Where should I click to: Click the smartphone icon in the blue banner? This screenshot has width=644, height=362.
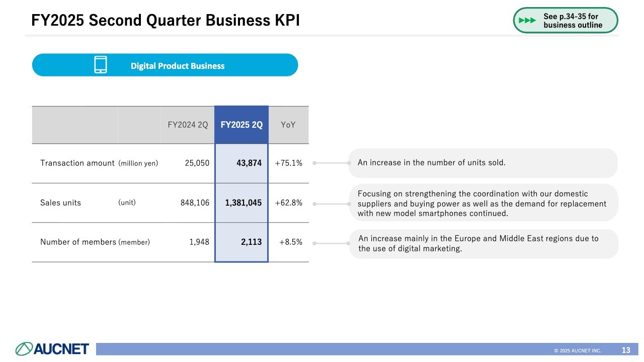[101, 65]
